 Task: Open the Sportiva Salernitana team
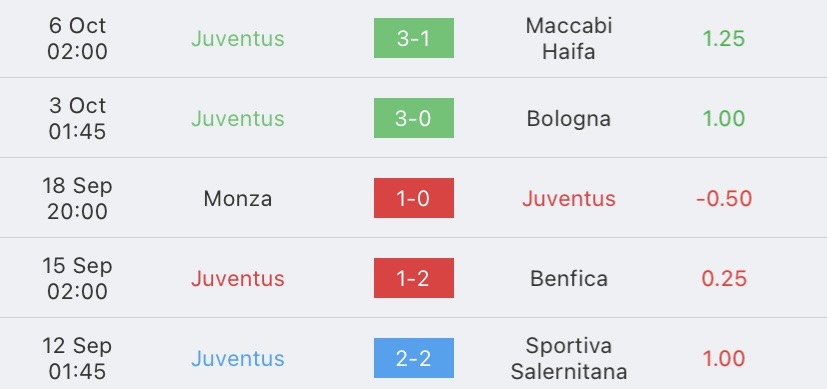click(x=569, y=358)
